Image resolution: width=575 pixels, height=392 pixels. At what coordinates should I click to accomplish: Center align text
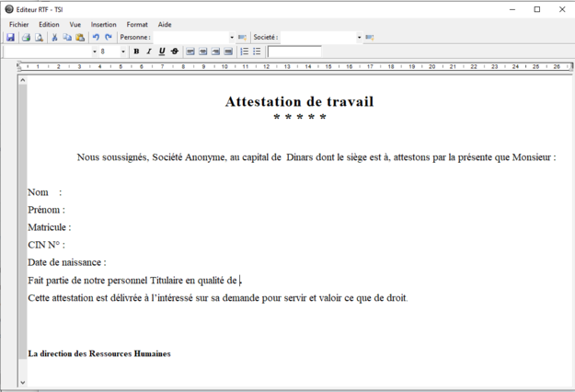coord(202,52)
